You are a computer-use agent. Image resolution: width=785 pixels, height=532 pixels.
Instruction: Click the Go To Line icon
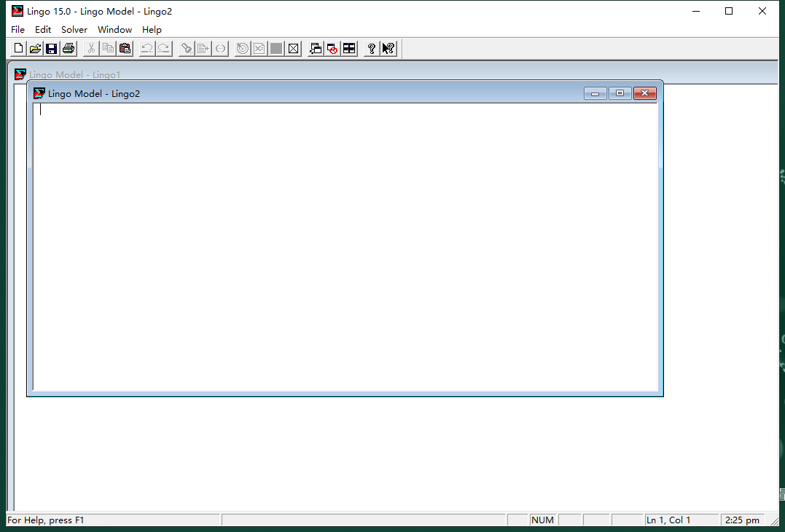(203, 49)
